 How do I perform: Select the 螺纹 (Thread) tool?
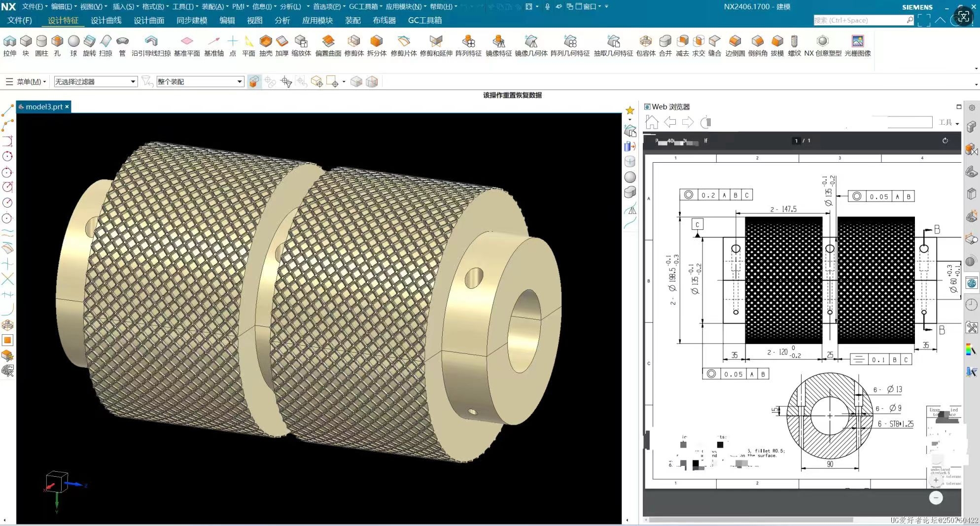794,45
